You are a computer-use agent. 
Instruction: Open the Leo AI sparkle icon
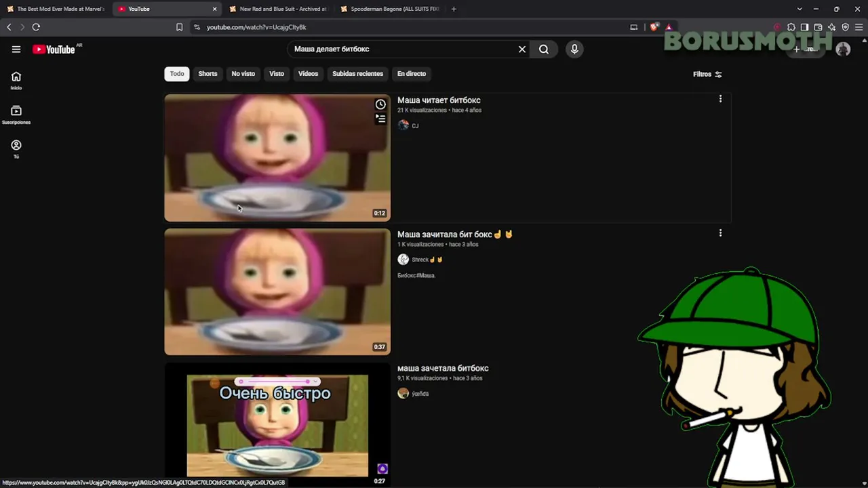[x=831, y=27]
